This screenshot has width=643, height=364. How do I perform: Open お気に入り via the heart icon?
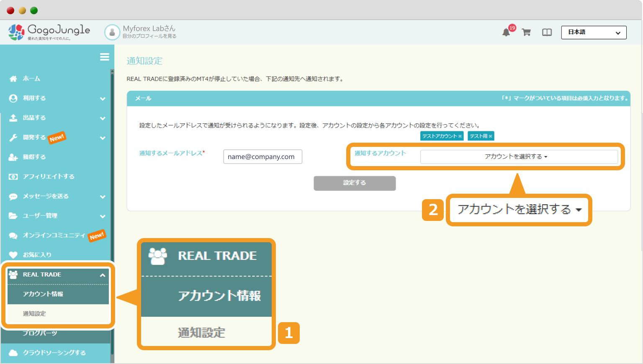point(13,255)
